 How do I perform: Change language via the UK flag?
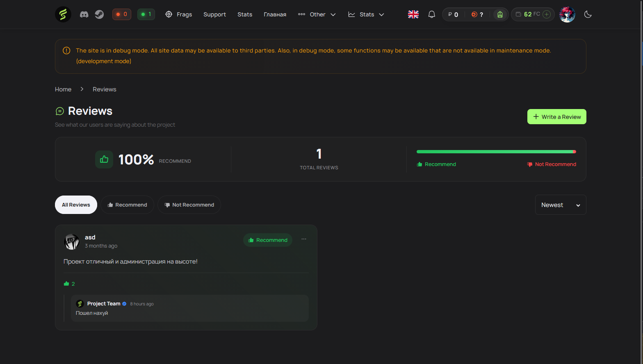click(x=413, y=14)
